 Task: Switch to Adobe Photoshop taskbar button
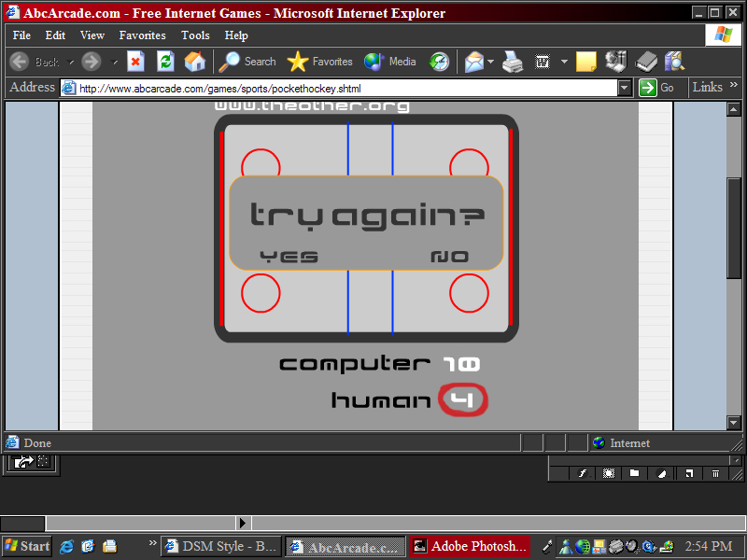pyautogui.click(x=470, y=546)
